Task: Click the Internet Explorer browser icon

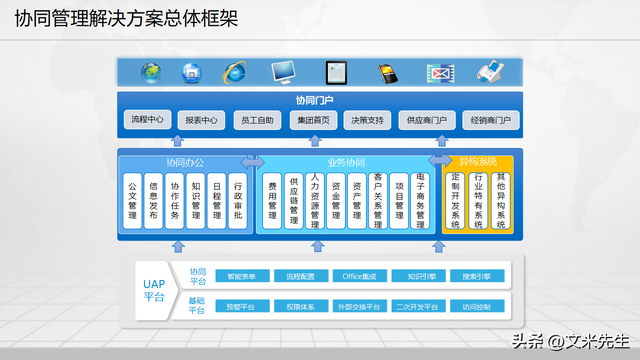Action: pyautogui.click(x=234, y=73)
